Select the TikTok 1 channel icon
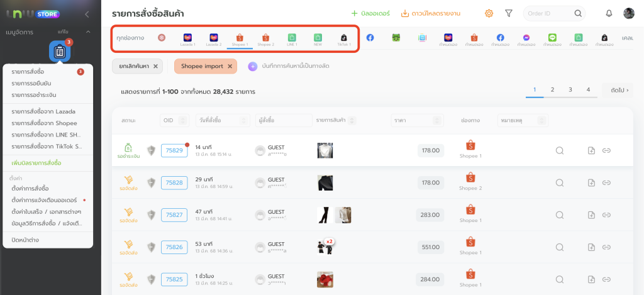The height and width of the screenshot is (295, 644). pos(343,39)
